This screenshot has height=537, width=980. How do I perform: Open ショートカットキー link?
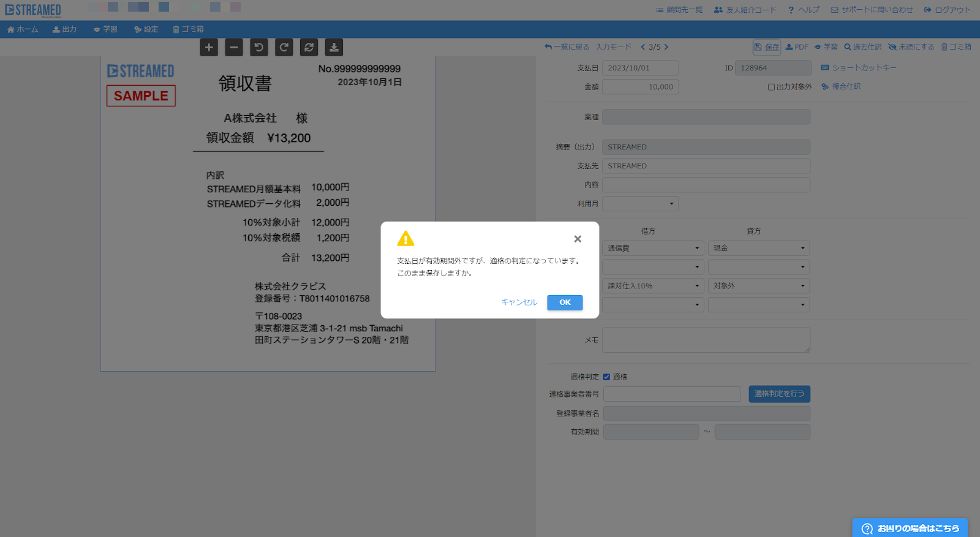pos(858,68)
